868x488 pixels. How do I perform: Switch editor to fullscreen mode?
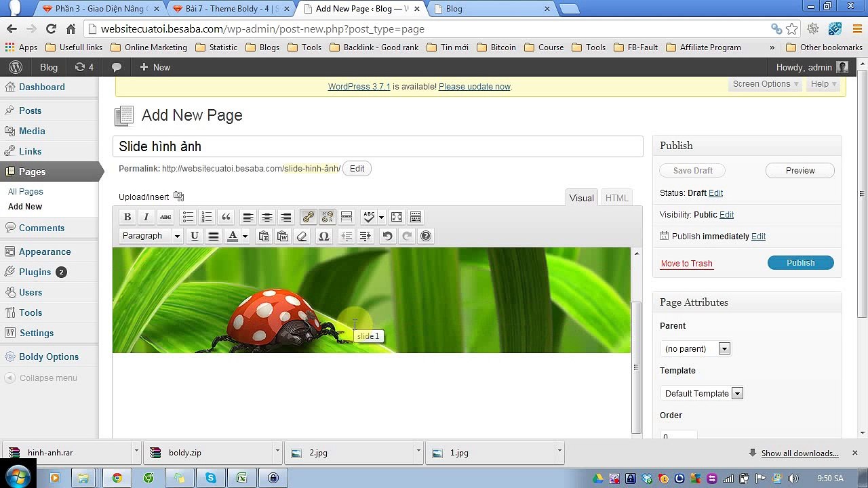tap(397, 217)
